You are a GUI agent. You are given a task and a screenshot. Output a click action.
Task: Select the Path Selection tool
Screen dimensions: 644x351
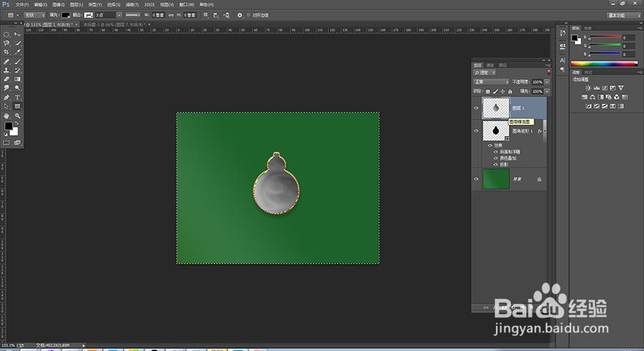pyautogui.click(x=6, y=107)
